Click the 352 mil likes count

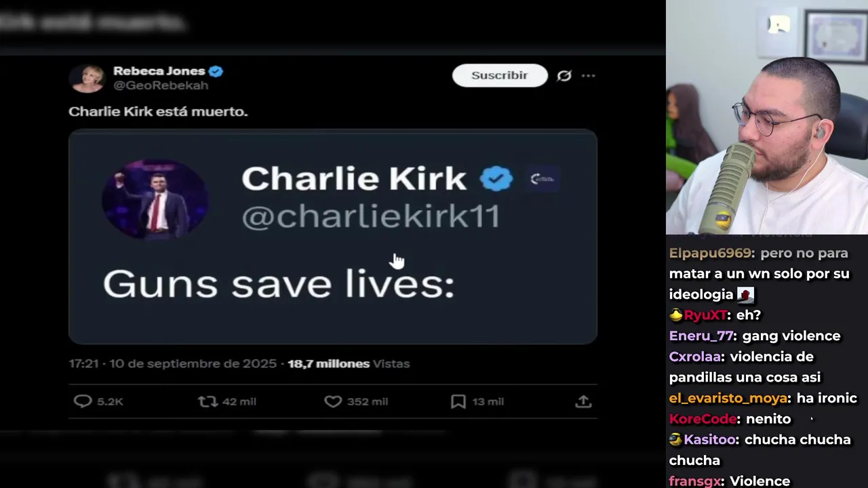(x=368, y=401)
